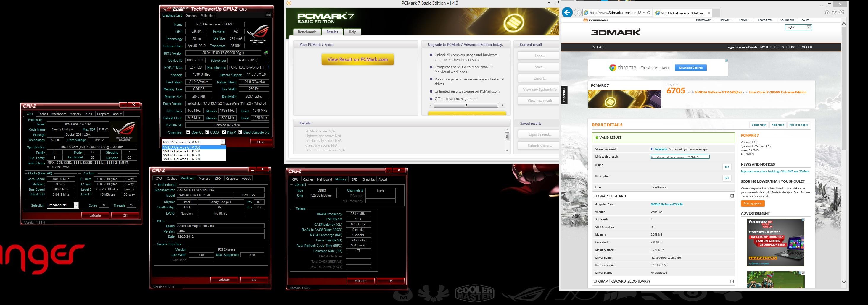Click View raw SystemInfo button
Screen dimensions: 868x305
[x=540, y=90]
